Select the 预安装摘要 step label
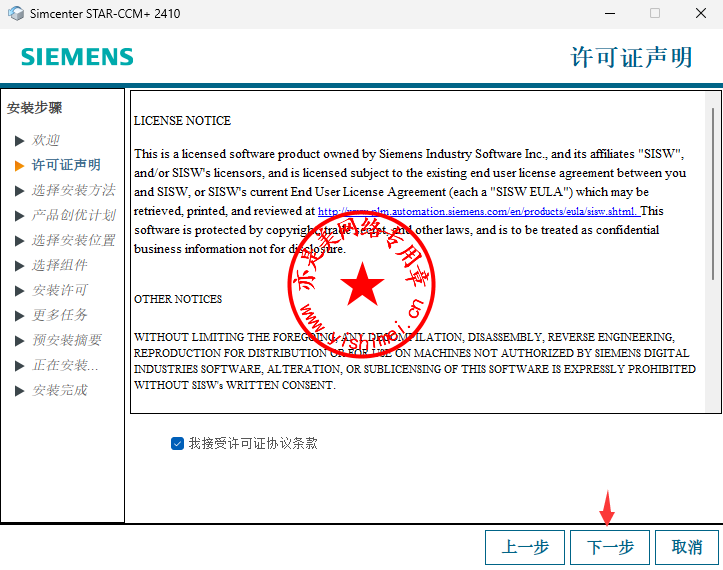723x570 pixels. pos(66,340)
